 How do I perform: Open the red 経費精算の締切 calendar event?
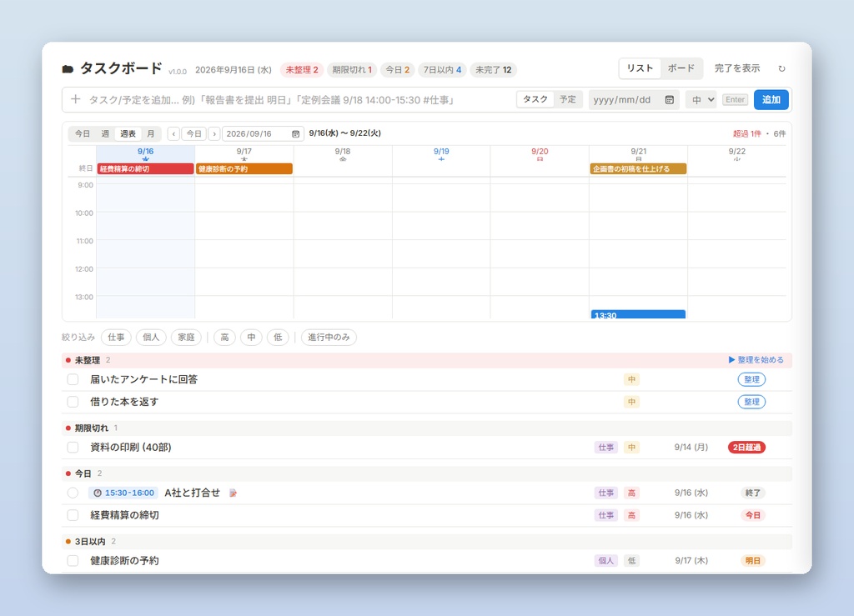click(x=145, y=168)
